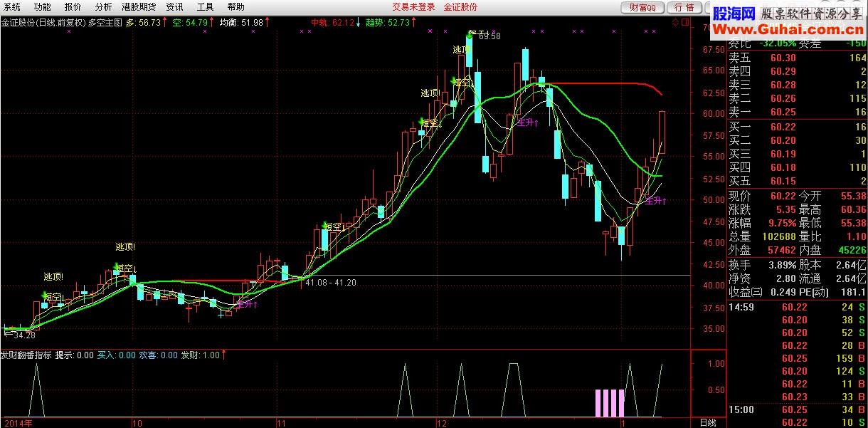Click the 涨幅 9.75% value
Image resolution: width=868 pixels, height=428 pixels.
point(782,223)
